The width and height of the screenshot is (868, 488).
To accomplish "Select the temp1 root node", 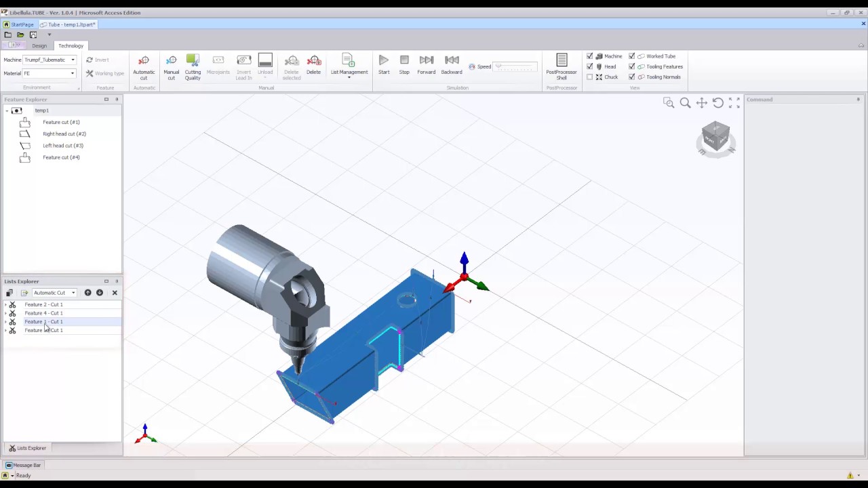I will click(x=41, y=110).
